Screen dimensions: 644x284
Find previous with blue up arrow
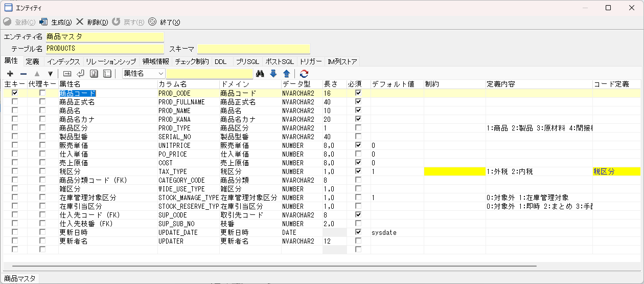[x=287, y=74]
